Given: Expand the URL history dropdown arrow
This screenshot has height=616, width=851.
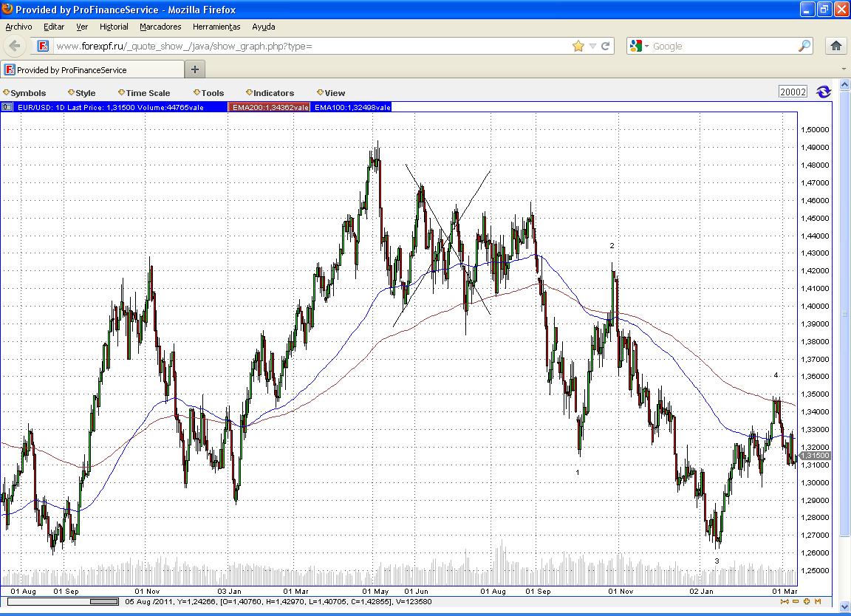Looking at the screenshot, I should (592, 46).
